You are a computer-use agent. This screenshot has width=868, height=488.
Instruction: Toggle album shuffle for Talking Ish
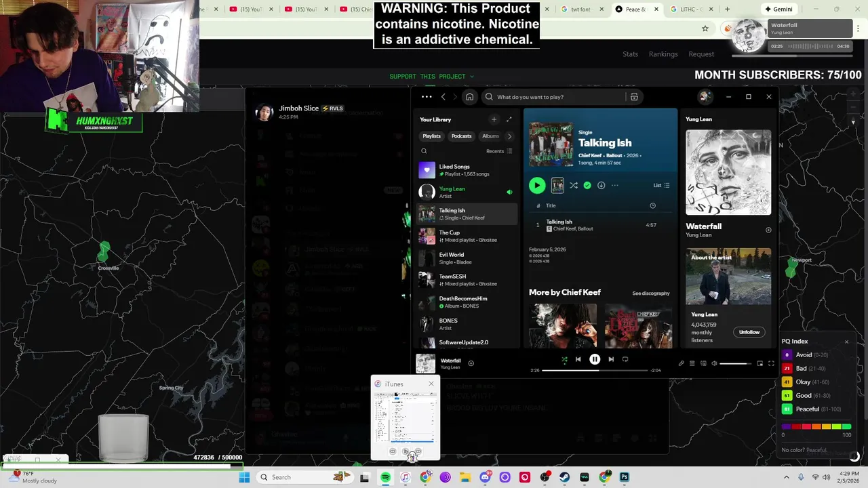[574, 185]
